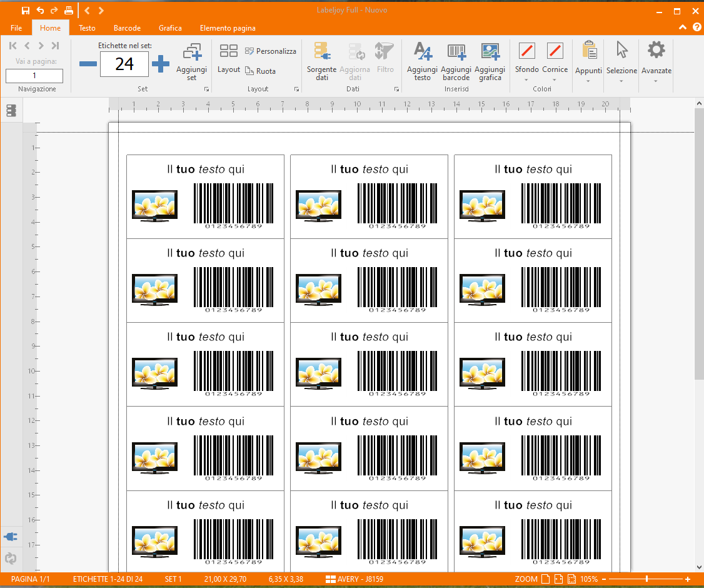Decrease labels in set with minus button
The width and height of the screenshot is (704, 588).
click(x=88, y=64)
